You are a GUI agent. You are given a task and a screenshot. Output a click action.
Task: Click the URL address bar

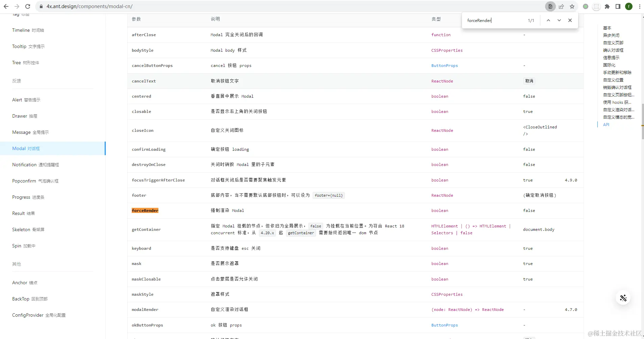point(290,6)
